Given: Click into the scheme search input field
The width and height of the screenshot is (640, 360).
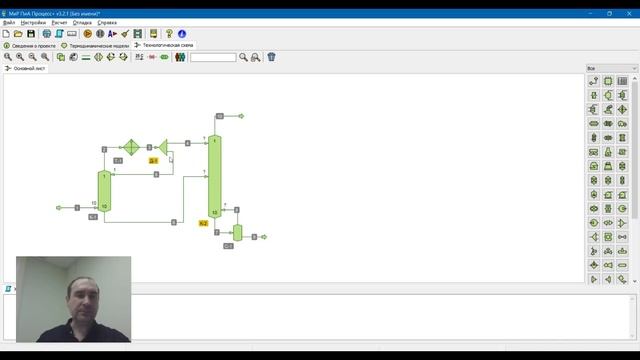Looking at the screenshot, I should [213, 58].
